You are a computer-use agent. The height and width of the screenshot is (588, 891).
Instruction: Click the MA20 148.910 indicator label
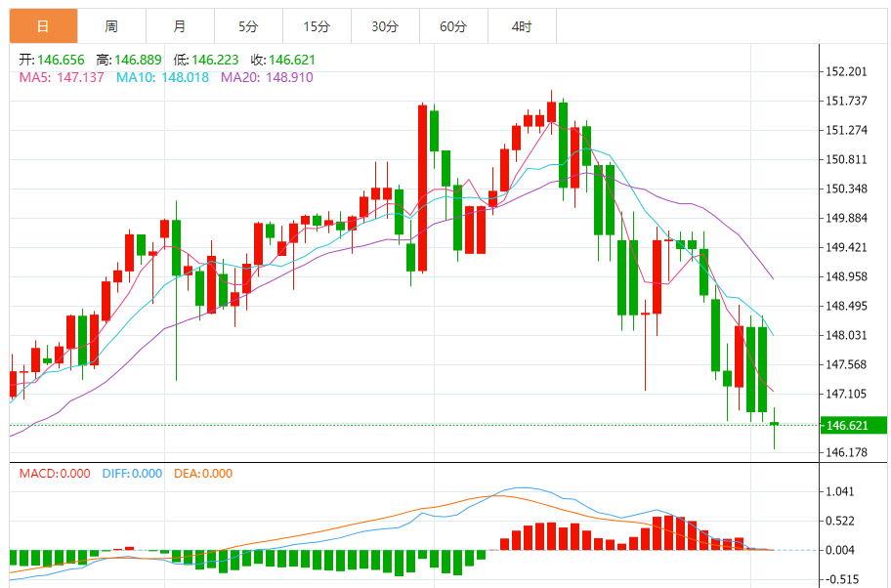pos(267,77)
